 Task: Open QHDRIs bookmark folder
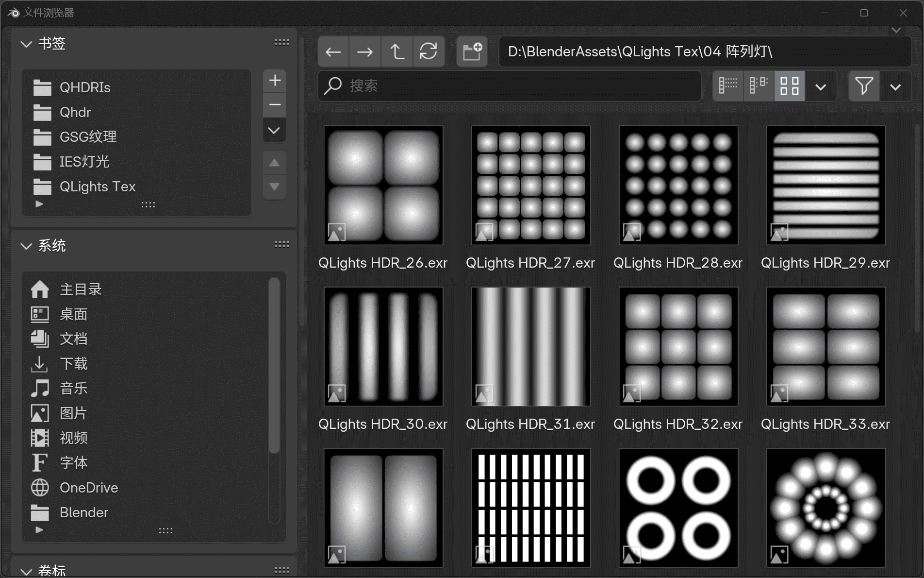(x=136, y=87)
